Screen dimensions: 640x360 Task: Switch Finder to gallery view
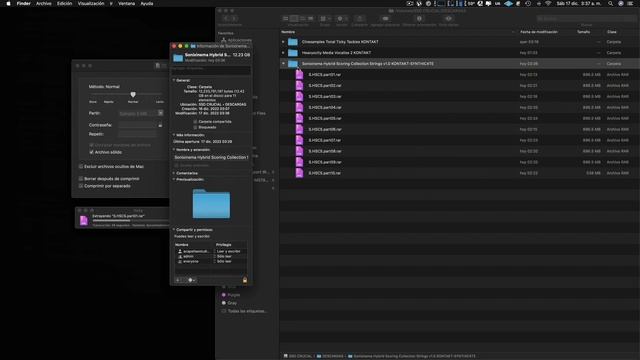pos(311,19)
